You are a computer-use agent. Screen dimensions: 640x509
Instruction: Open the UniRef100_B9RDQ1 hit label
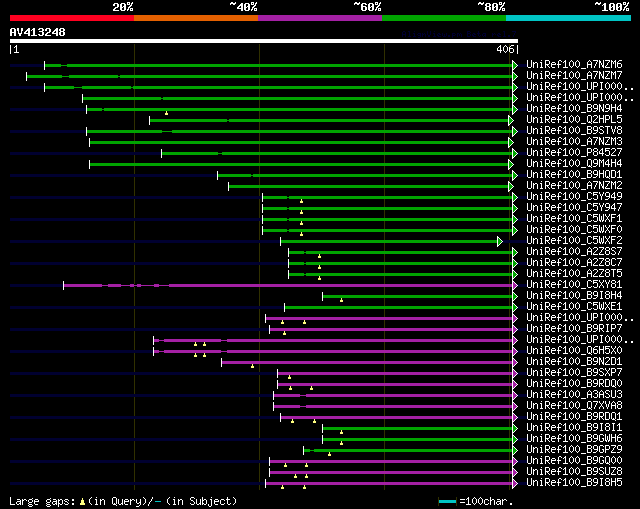[x=574, y=417]
